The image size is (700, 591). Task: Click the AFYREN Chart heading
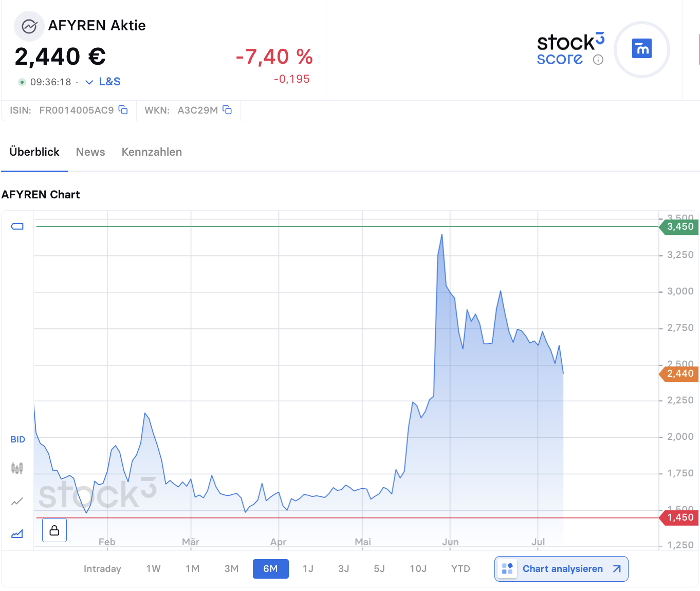point(41,195)
